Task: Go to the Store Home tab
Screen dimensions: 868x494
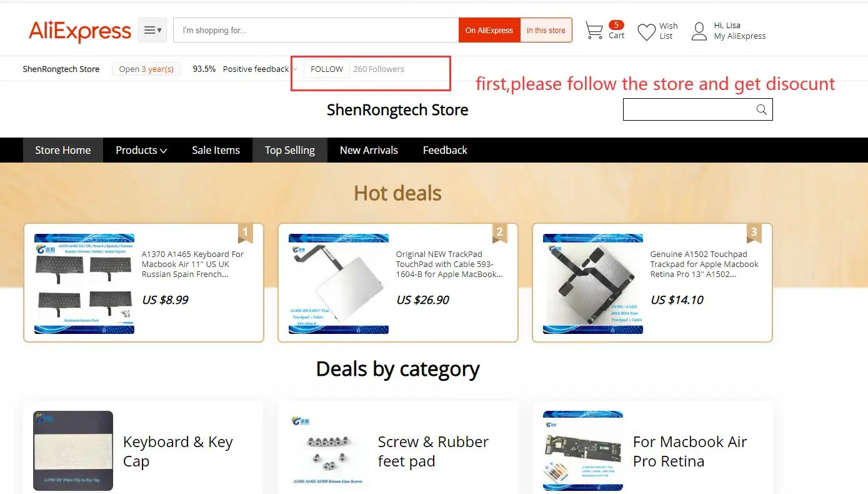Action: (63, 150)
